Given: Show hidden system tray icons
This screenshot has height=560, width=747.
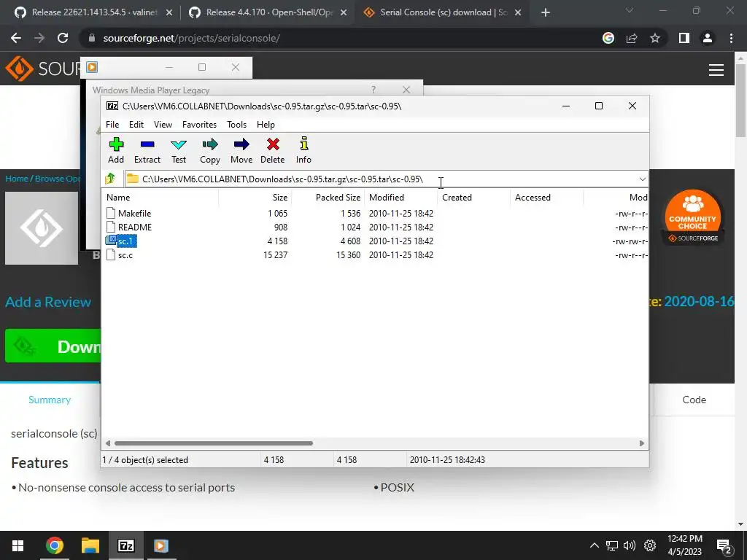Looking at the screenshot, I should (594, 545).
